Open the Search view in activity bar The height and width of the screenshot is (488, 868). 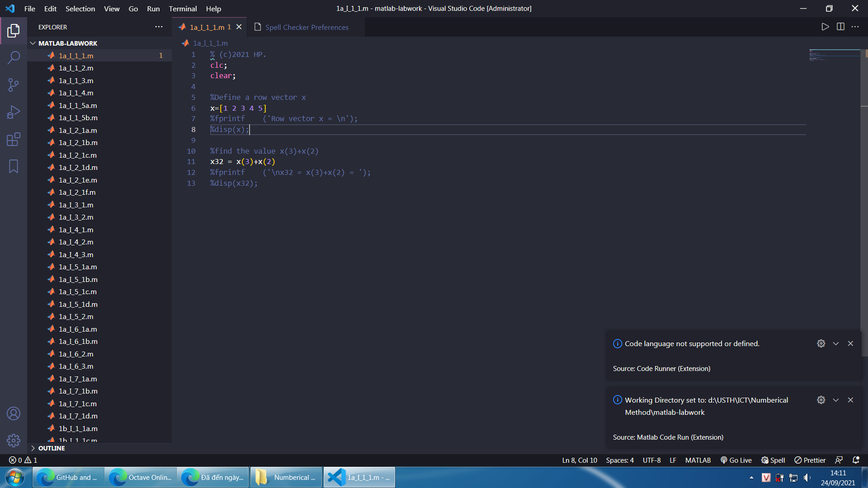pyautogui.click(x=14, y=57)
